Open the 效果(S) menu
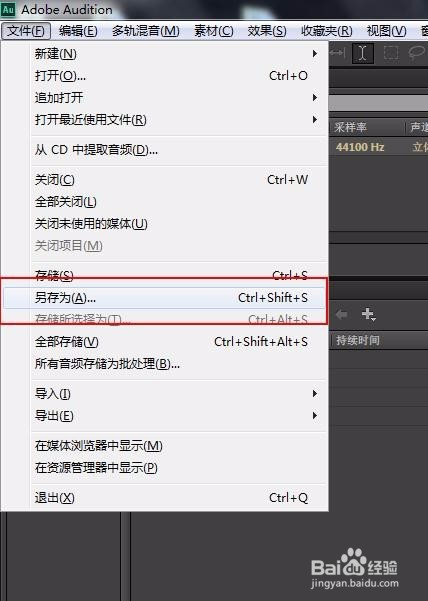Screen dimensions: 428x601 (267, 31)
